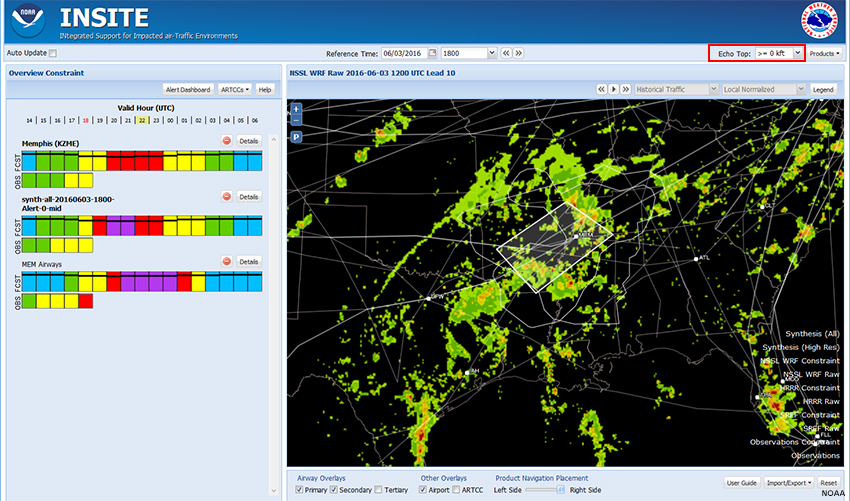Open the User Guide

pos(741,483)
